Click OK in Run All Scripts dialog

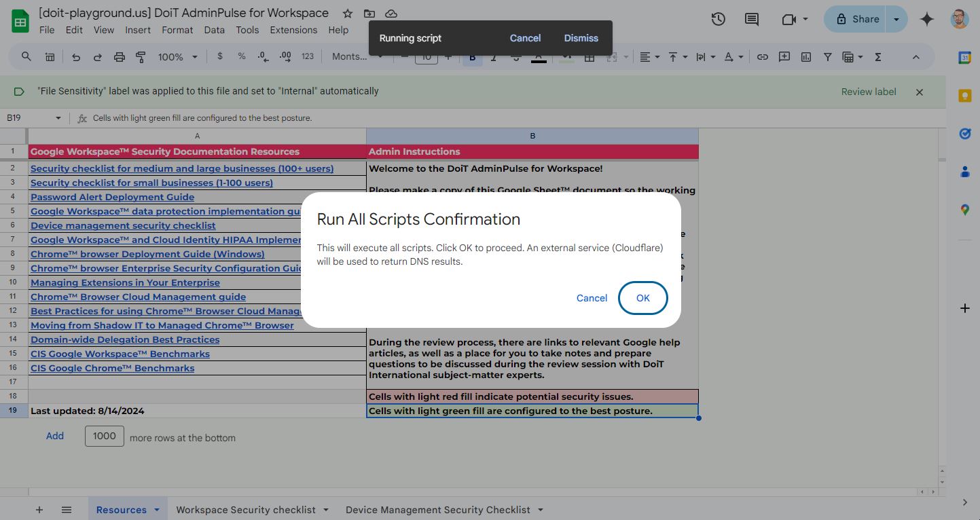click(x=643, y=298)
